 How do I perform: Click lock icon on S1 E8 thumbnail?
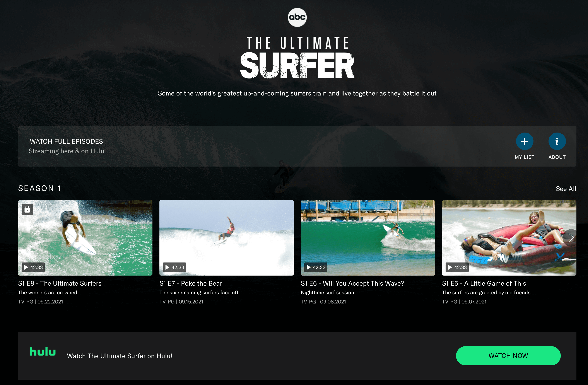[27, 210]
